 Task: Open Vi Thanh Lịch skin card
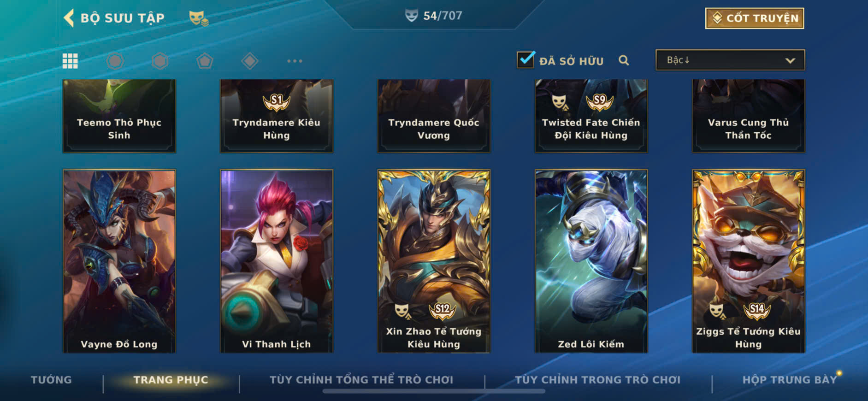pos(277,261)
